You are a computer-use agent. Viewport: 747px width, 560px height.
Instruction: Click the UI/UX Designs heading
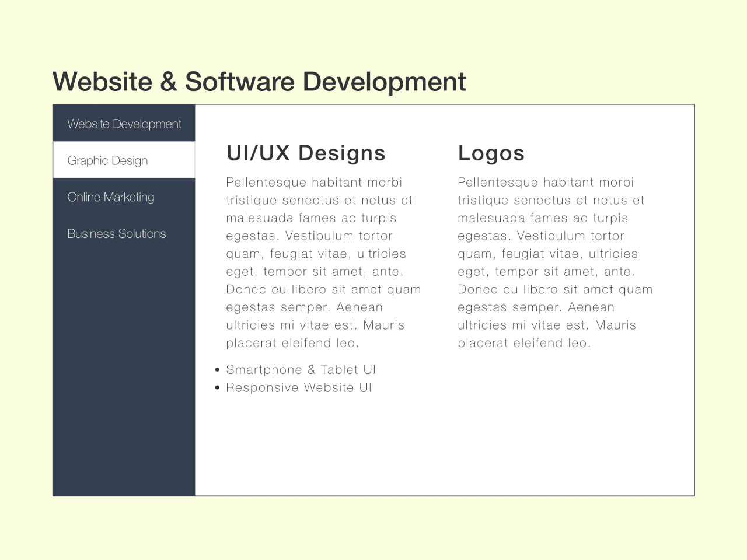(x=306, y=153)
